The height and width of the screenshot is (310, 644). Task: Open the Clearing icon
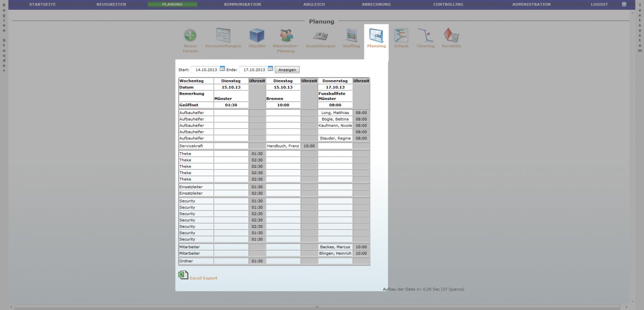click(x=425, y=35)
